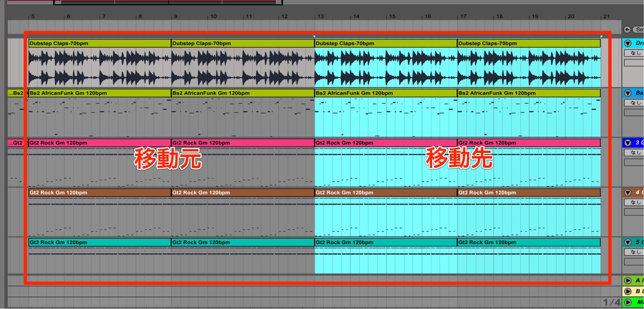
Task: Collapse track 4 using its unfold arrow
Action: [628, 192]
